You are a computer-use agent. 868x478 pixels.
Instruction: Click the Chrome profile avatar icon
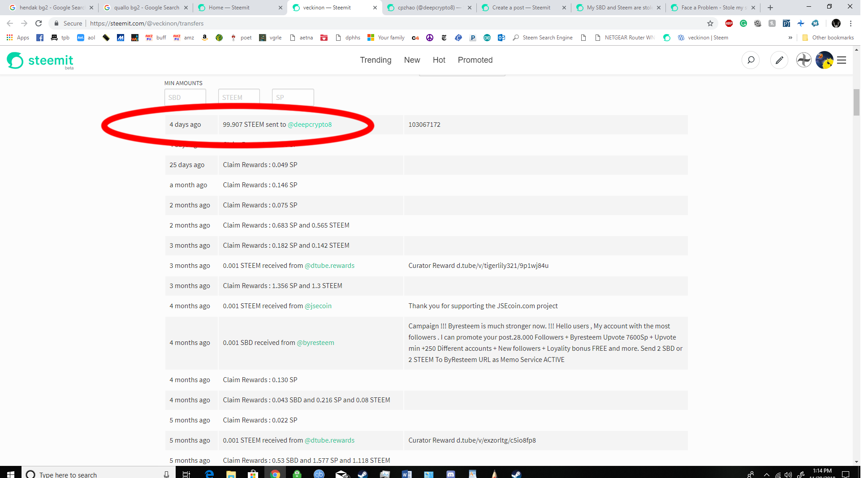point(836,23)
